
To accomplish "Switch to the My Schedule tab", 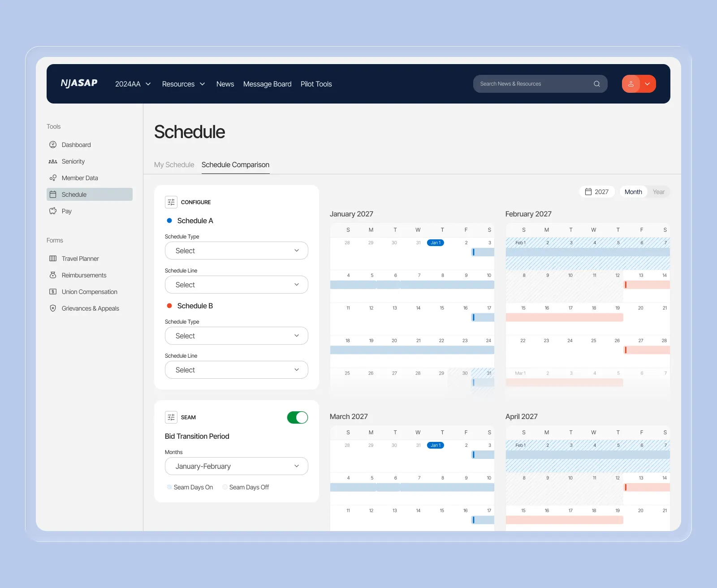I will pos(174,165).
